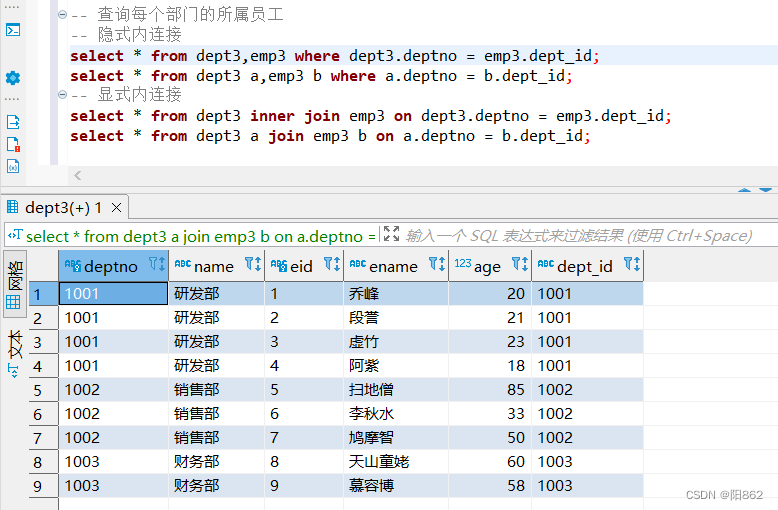Select row number 5 header
778x510 pixels.
point(39,390)
